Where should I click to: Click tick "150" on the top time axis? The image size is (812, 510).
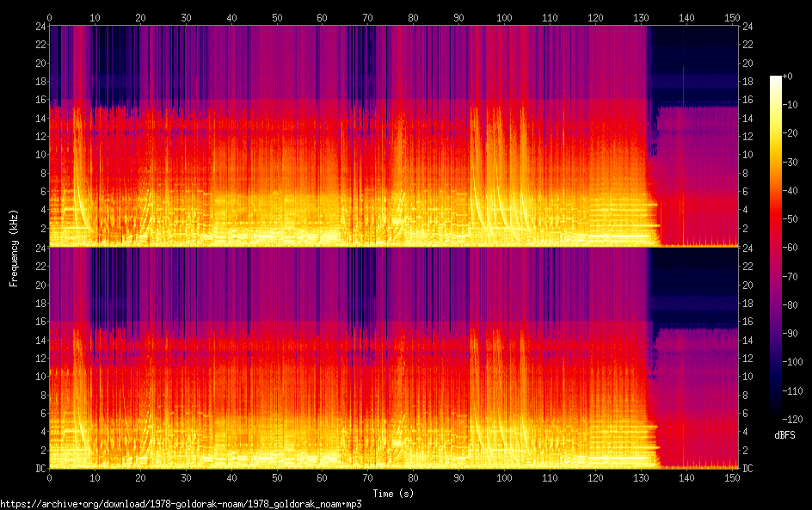point(732,18)
